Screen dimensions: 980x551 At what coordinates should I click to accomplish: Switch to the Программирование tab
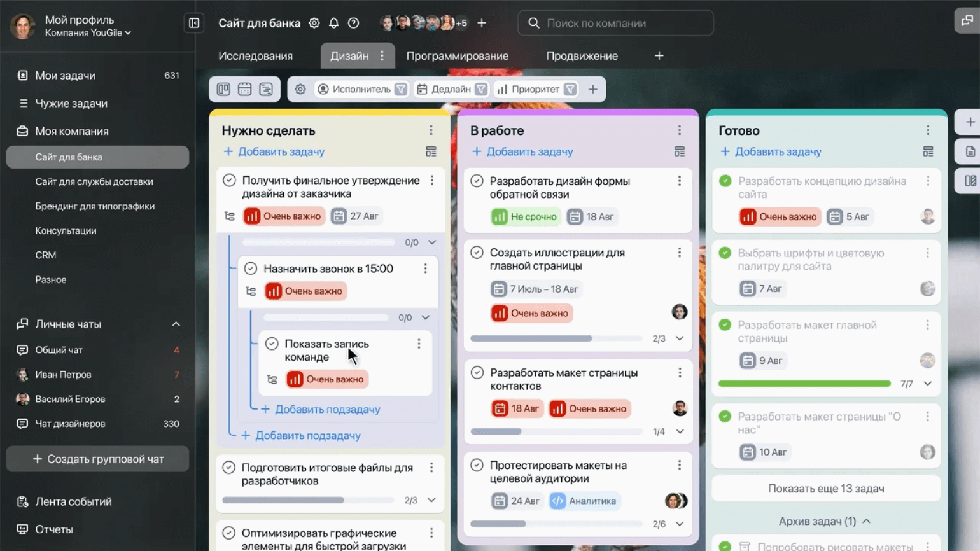coord(457,56)
